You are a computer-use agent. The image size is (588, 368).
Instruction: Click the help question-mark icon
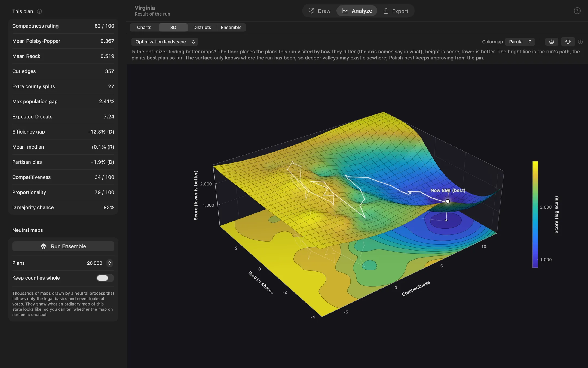pos(577,11)
